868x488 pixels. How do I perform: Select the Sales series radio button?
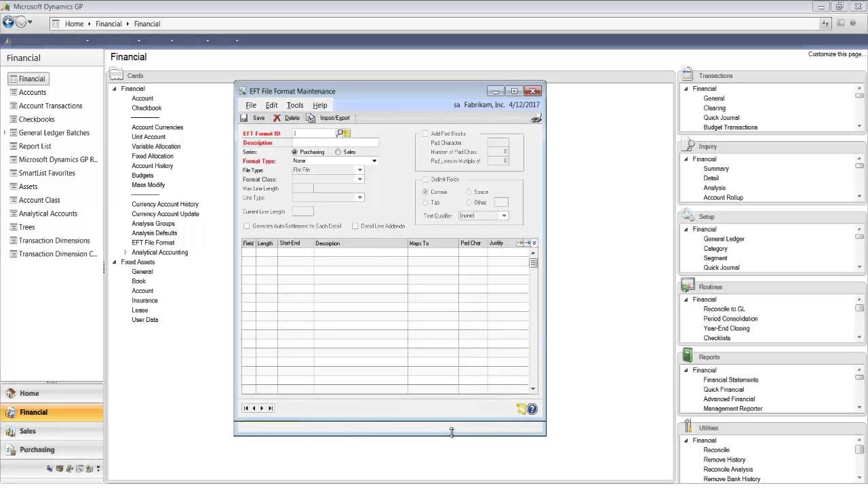(338, 152)
